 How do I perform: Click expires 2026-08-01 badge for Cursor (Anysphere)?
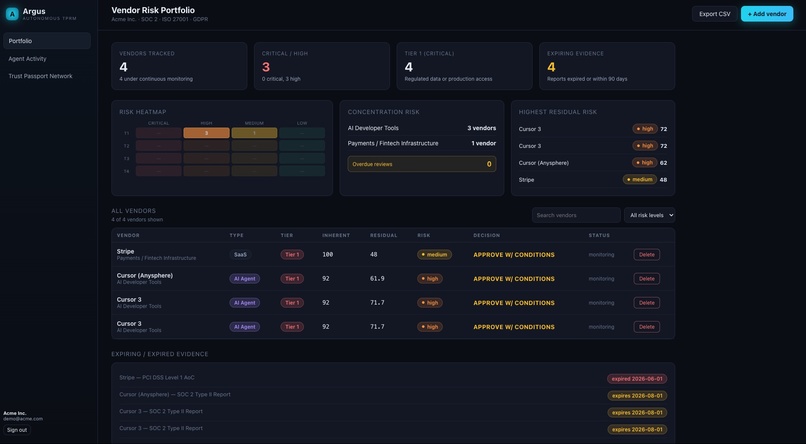pos(637,396)
